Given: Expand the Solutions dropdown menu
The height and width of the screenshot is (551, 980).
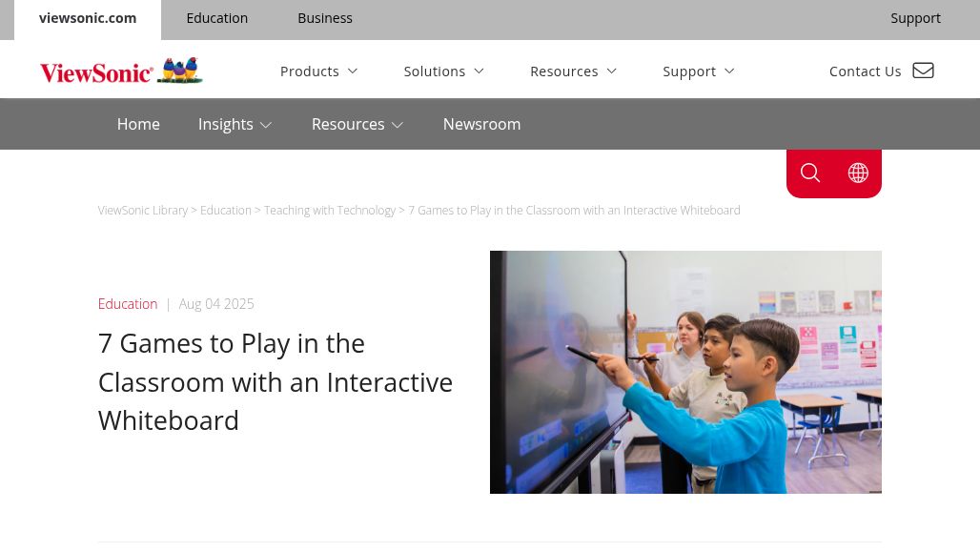Looking at the screenshot, I should (x=443, y=71).
